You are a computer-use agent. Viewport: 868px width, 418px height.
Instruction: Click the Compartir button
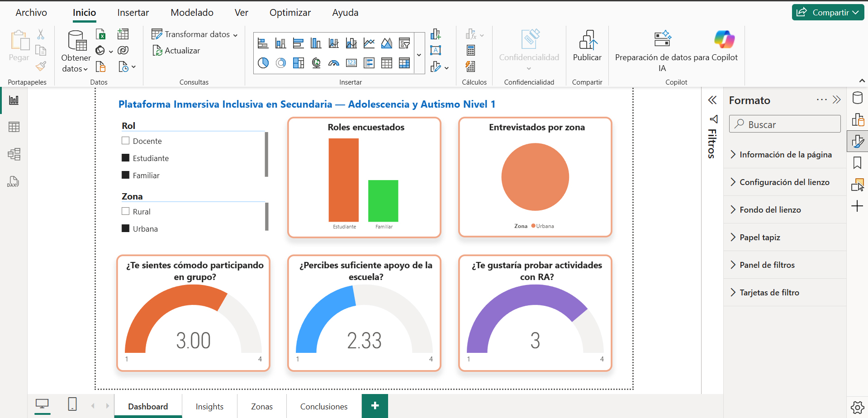(x=827, y=13)
